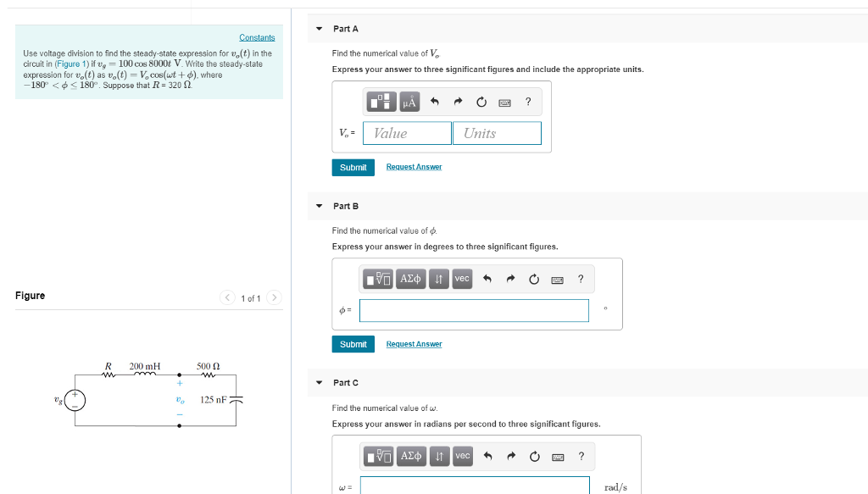The width and height of the screenshot is (868, 494).
Task: Reset the Part B answer
Action: tap(534, 279)
